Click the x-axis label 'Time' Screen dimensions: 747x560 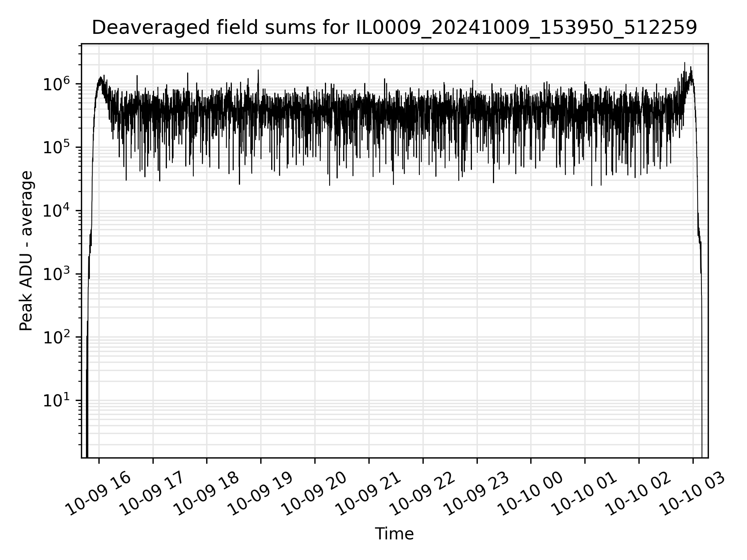pyautogui.click(x=394, y=534)
